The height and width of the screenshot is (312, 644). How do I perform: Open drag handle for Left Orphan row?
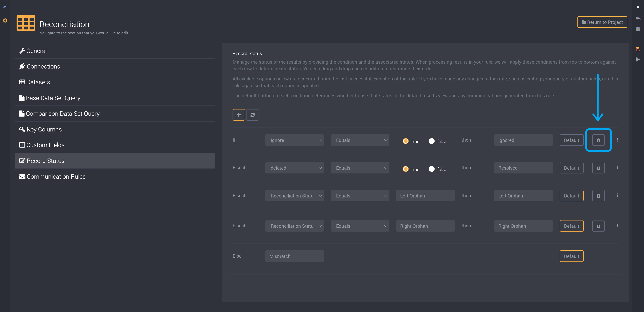pos(617,195)
